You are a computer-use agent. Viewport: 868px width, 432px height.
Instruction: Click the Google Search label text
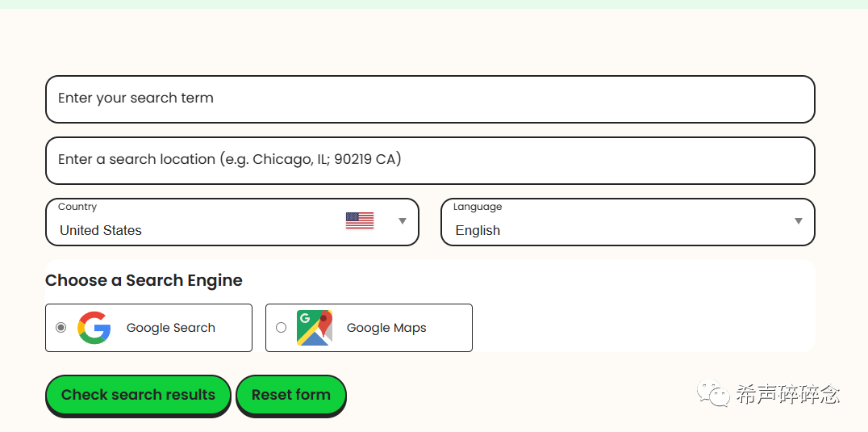170,328
